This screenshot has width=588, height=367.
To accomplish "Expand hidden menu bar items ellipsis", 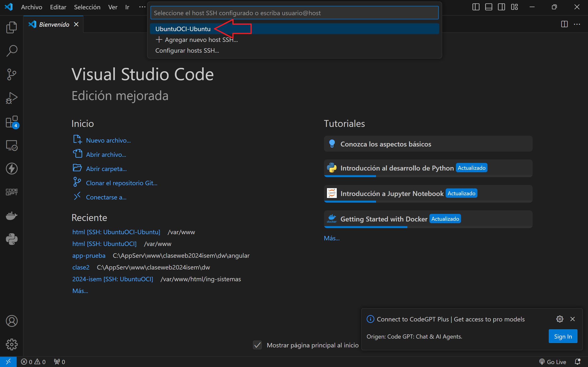I will pyautogui.click(x=142, y=7).
